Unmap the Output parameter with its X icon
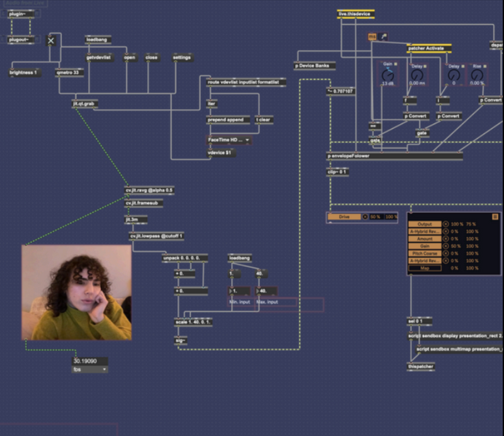 [x=445, y=224]
